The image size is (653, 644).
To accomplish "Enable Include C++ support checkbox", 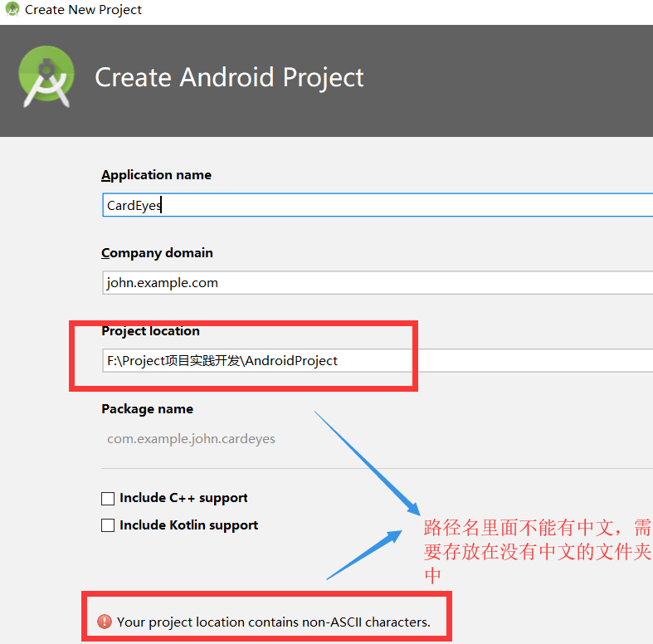I will pyautogui.click(x=108, y=498).
